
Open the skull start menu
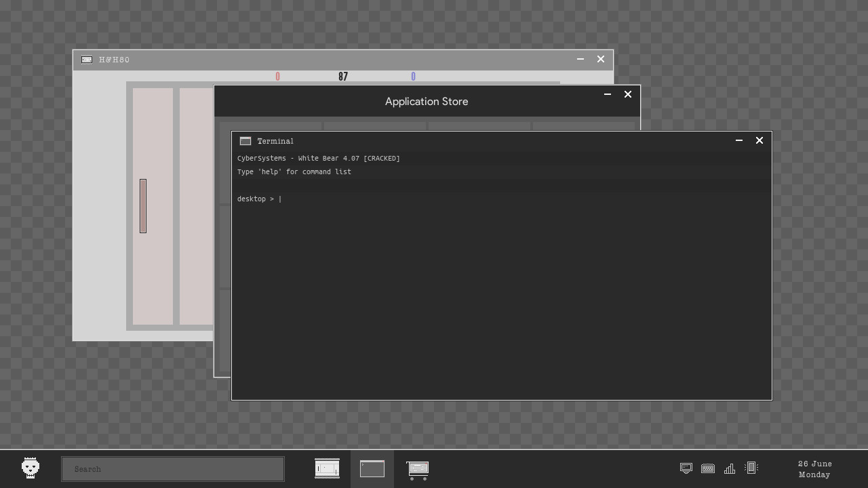(31, 468)
